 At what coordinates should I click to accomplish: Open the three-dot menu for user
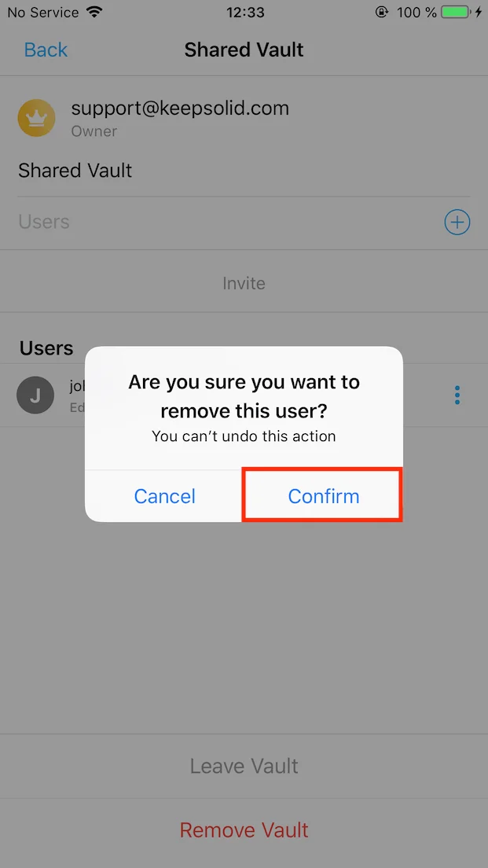[x=457, y=395]
